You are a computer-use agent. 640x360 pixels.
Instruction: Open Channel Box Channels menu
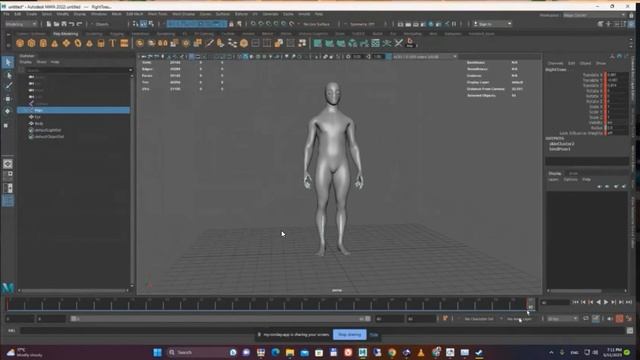coord(556,64)
